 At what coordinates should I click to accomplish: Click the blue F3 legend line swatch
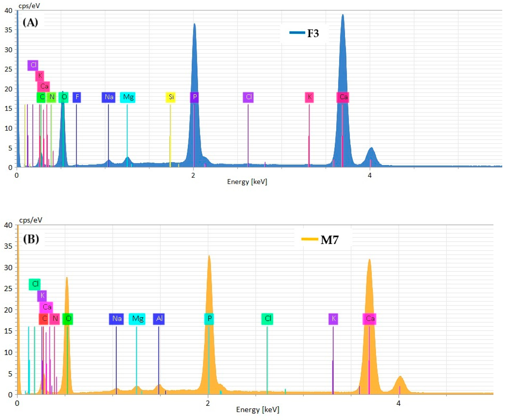click(x=297, y=32)
